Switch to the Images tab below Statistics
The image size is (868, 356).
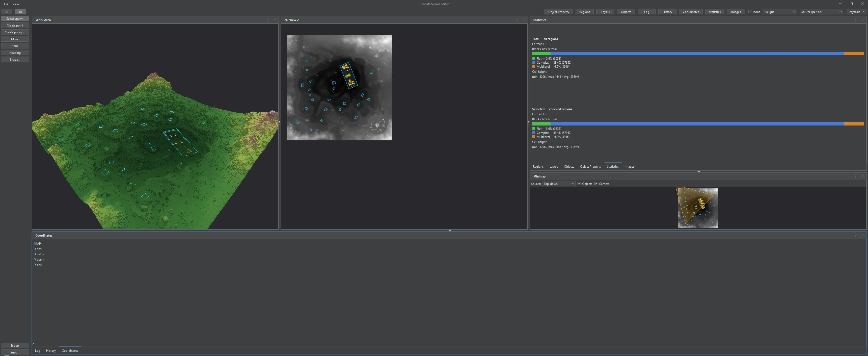point(629,167)
